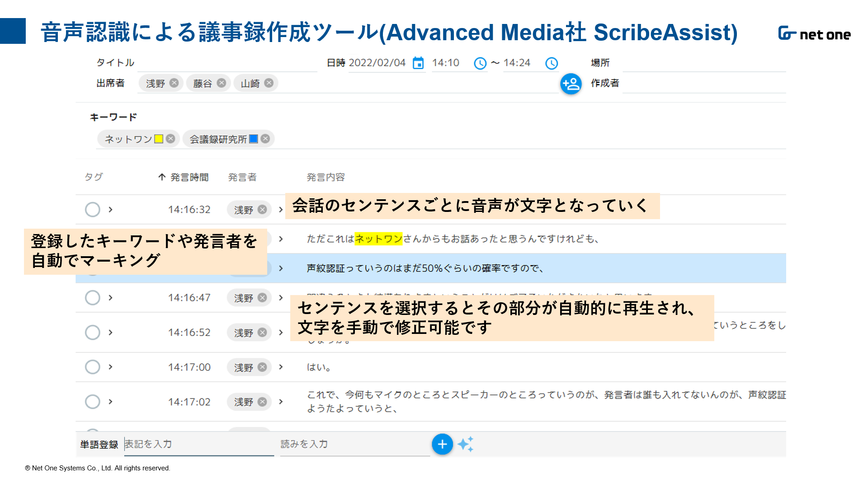This screenshot has width=868, height=488.
Task: Sort by 発言時間 column arrow
Action: (x=162, y=177)
